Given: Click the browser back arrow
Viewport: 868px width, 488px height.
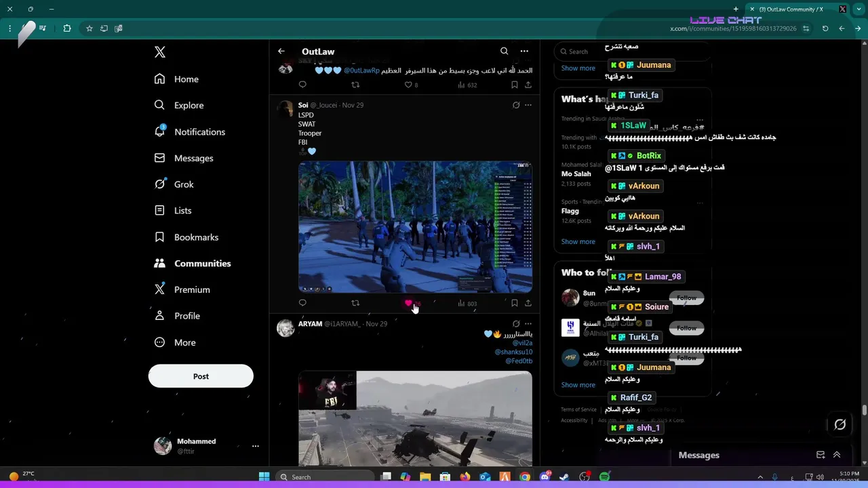Looking at the screenshot, I should point(842,28).
